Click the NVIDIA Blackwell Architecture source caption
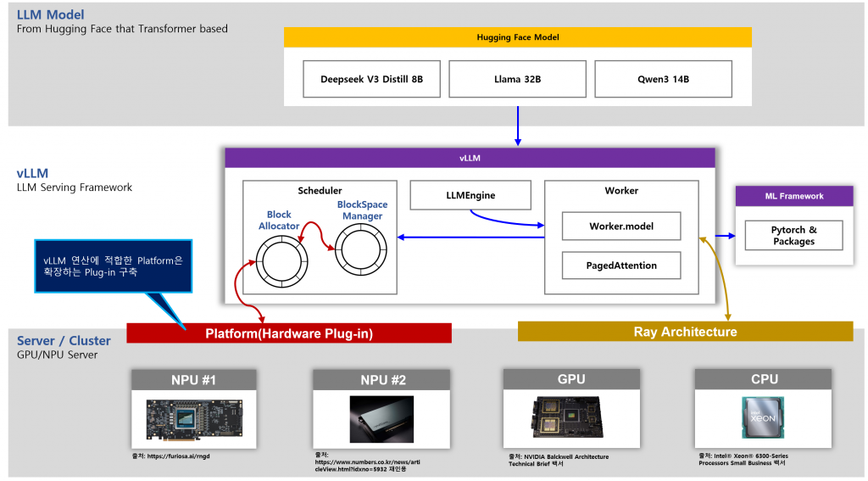868x481 pixels. 559,461
